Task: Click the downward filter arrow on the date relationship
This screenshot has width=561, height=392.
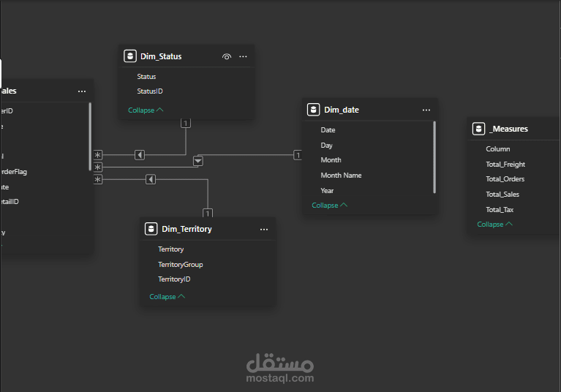Action: (x=198, y=161)
